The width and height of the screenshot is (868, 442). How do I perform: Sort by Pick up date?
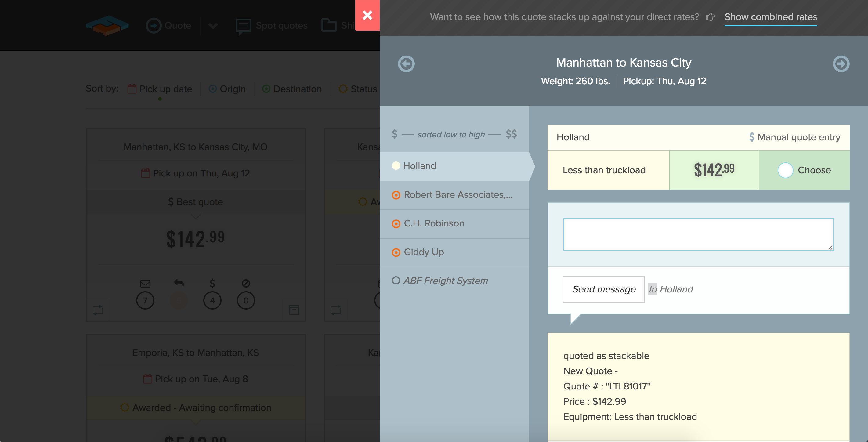click(160, 89)
